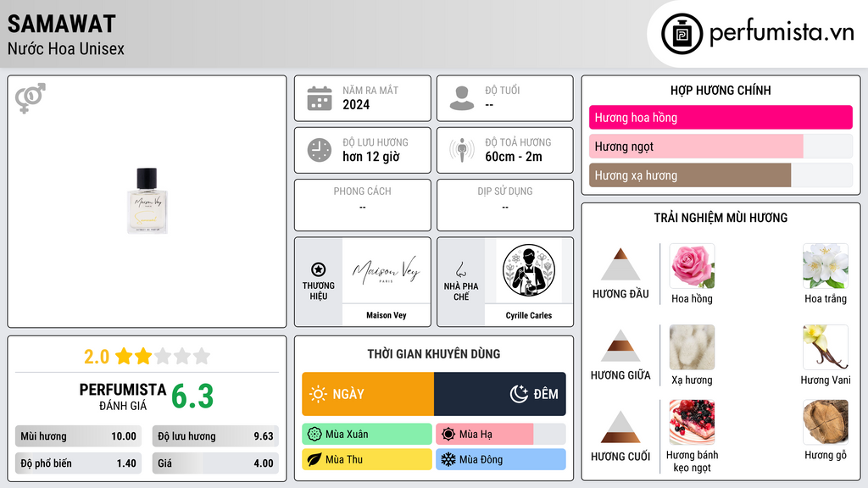Click the calendar icon for release year
Screen dimensions: 868x488
click(320, 98)
